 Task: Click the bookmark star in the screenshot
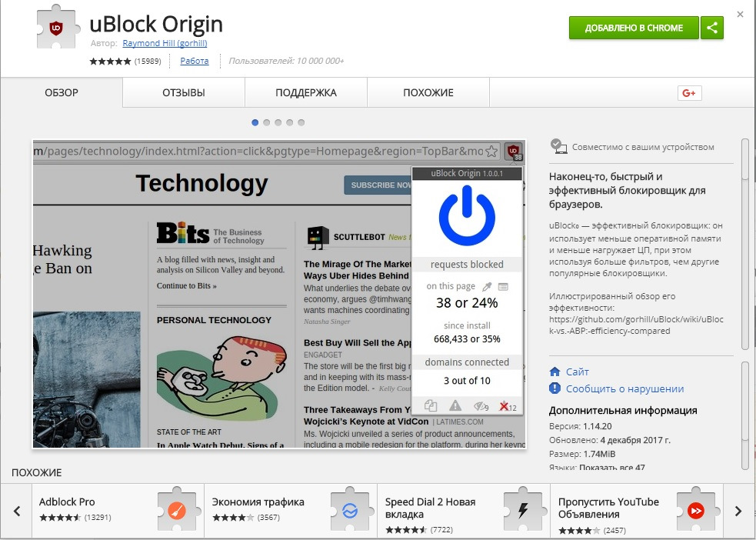pyautogui.click(x=491, y=152)
